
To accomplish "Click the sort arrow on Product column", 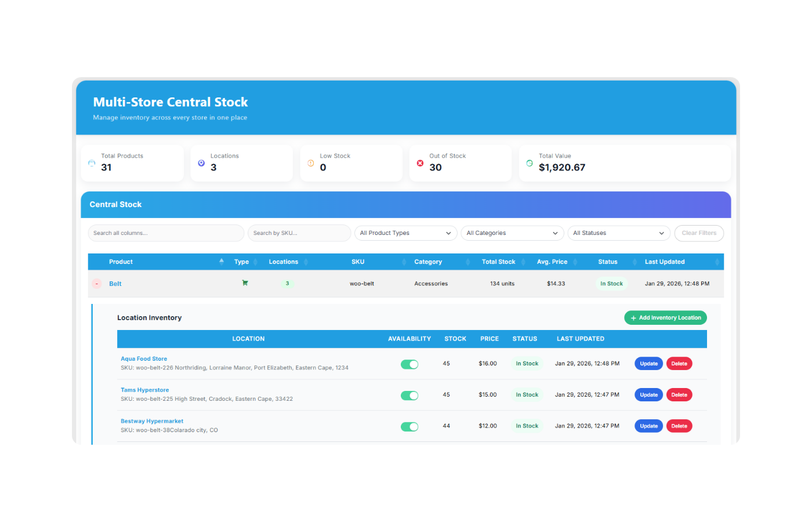I will [221, 262].
